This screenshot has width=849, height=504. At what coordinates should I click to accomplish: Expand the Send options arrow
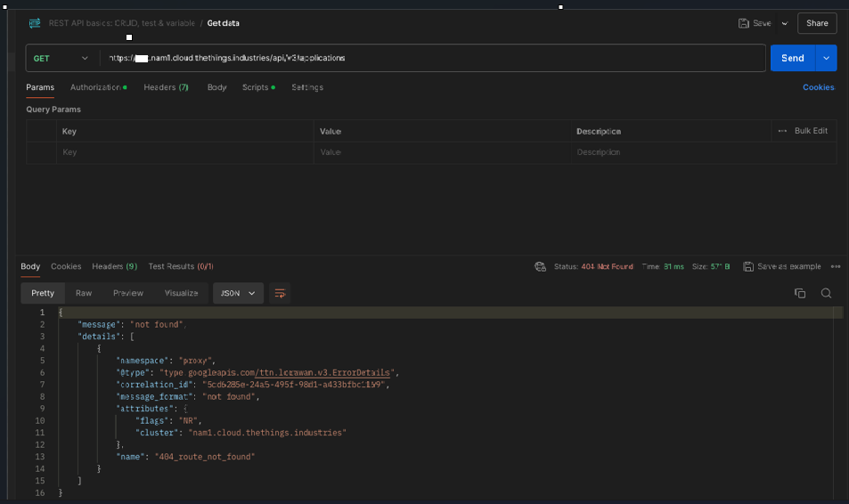826,58
